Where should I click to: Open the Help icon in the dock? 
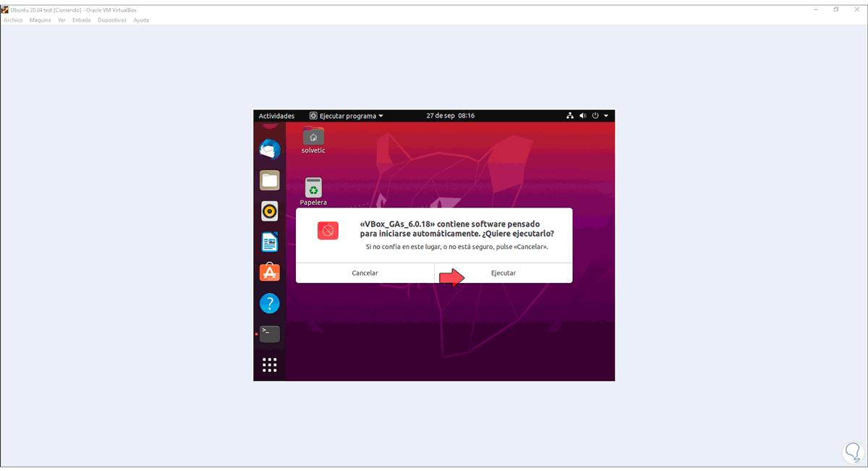click(270, 303)
